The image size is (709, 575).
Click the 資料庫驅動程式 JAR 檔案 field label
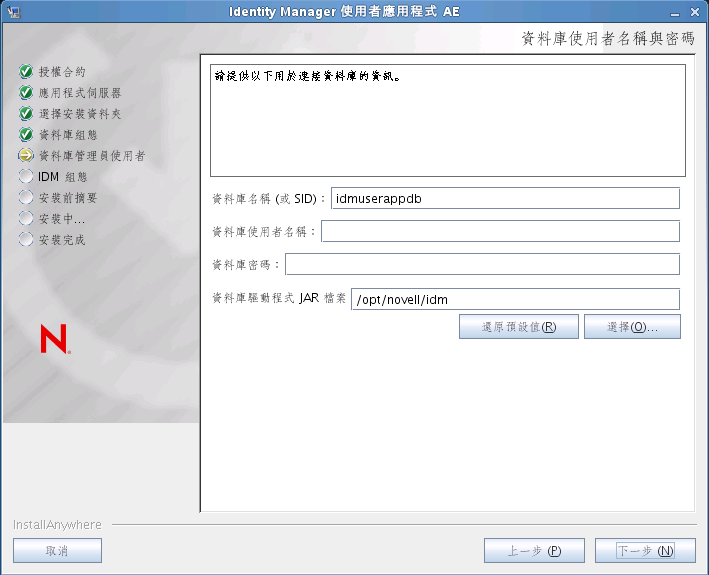tap(279, 298)
